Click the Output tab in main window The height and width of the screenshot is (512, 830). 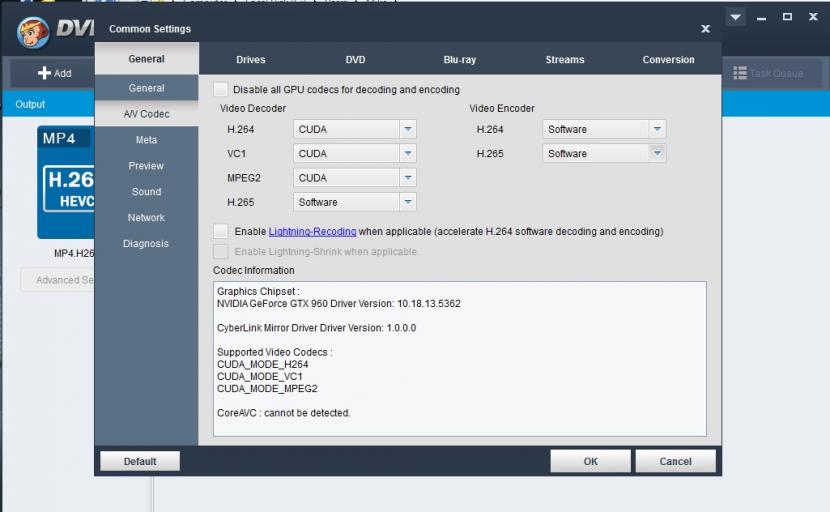[x=30, y=104]
